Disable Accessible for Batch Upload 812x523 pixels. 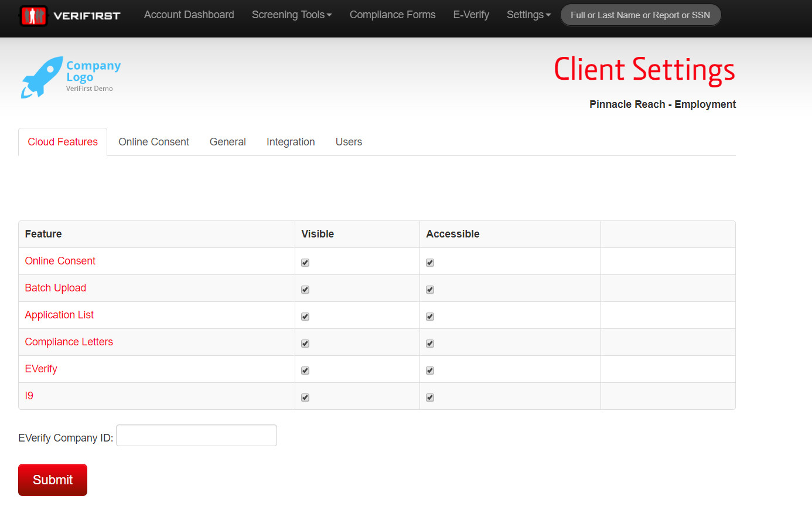click(x=429, y=289)
